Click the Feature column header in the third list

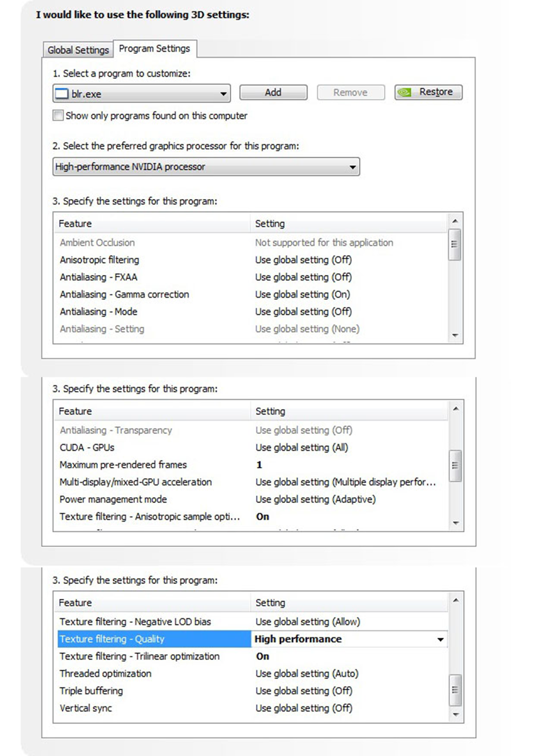pyautogui.click(x=152, y=603)
